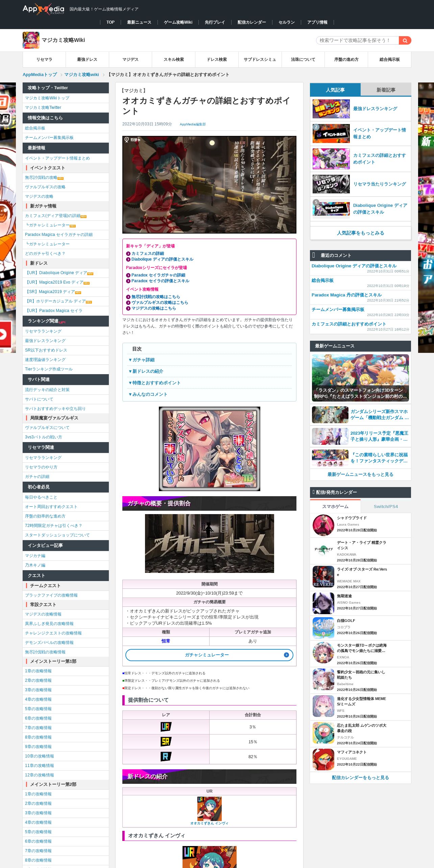Open sidebar ブラックファイブの攻略情報 link
This screenshot has width=434, height=868.
[51, 595]
